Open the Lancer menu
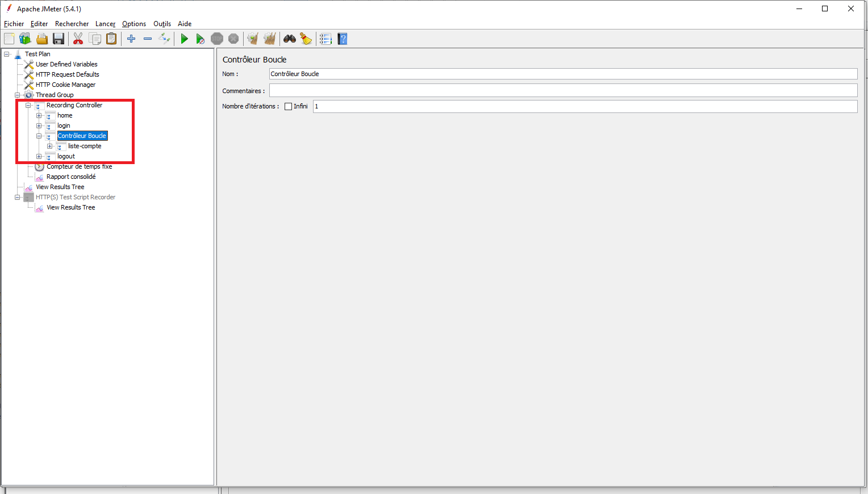This screenshot has height=494, width=868. tap(106, 24)
